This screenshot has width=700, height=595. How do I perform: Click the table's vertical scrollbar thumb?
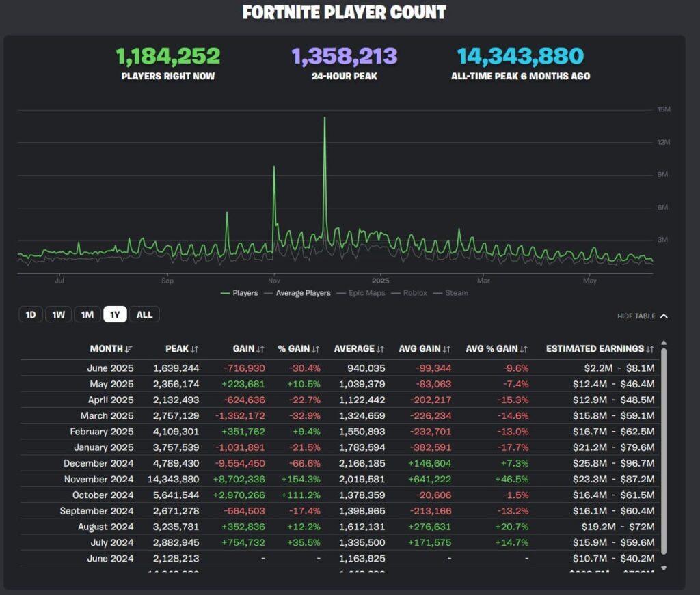664,452
